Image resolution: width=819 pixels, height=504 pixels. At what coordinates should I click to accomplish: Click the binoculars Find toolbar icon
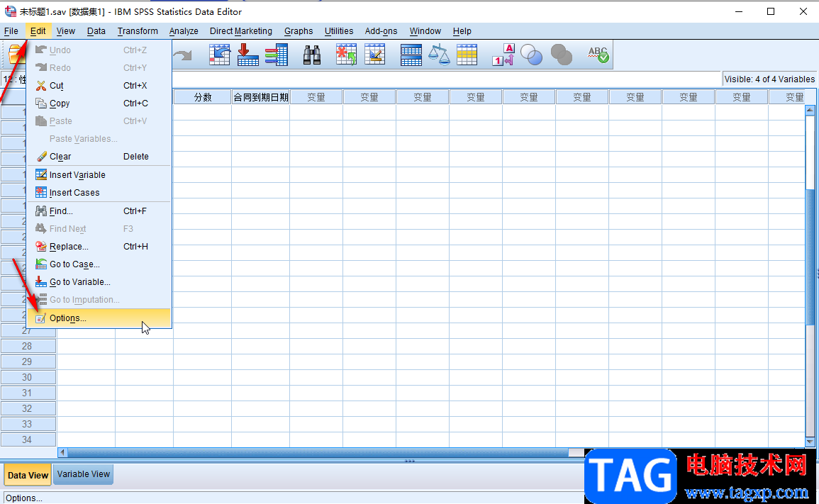pos(312,55)
